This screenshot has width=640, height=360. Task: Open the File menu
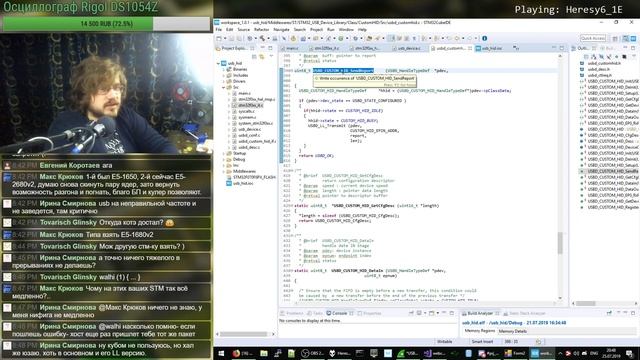[219, 30]
